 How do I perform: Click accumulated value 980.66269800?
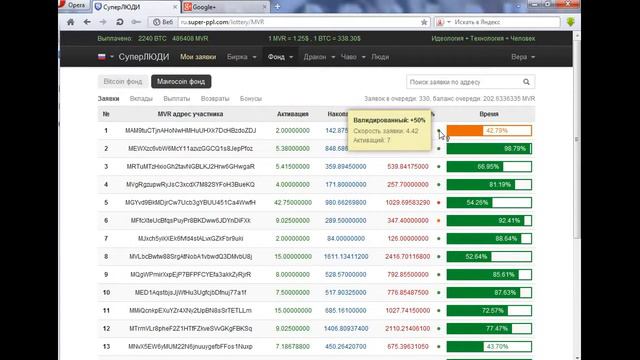point(346,202)
